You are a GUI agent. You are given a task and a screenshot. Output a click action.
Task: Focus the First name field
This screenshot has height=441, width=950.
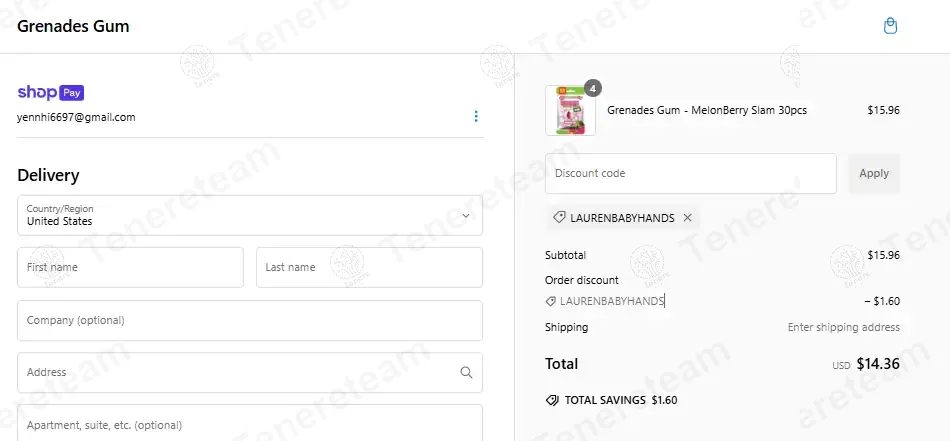(x=130, y=267)
